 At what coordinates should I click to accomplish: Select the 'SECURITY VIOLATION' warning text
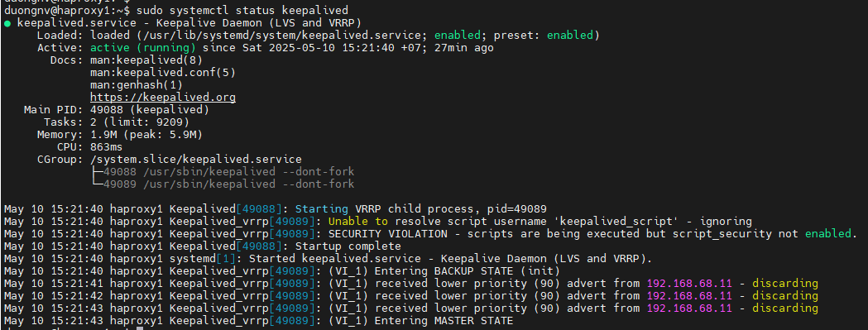click(x=387, y=234)
